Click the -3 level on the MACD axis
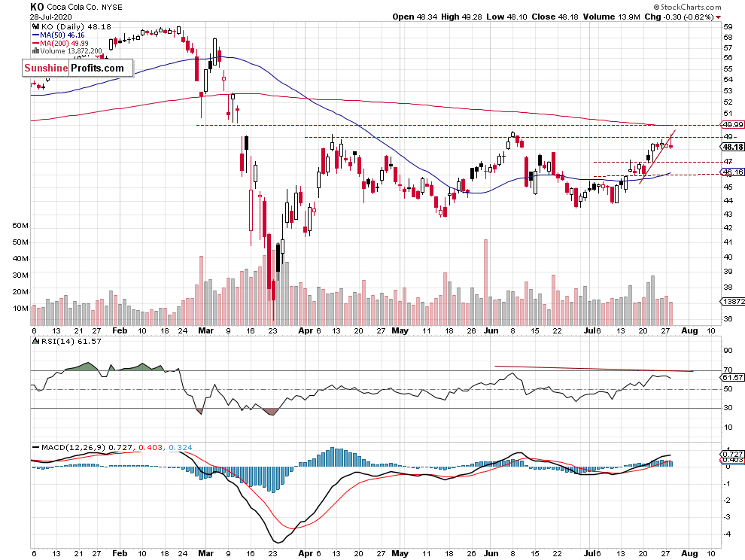The width and height of the screenshot is (745, 560). (727, 517)
